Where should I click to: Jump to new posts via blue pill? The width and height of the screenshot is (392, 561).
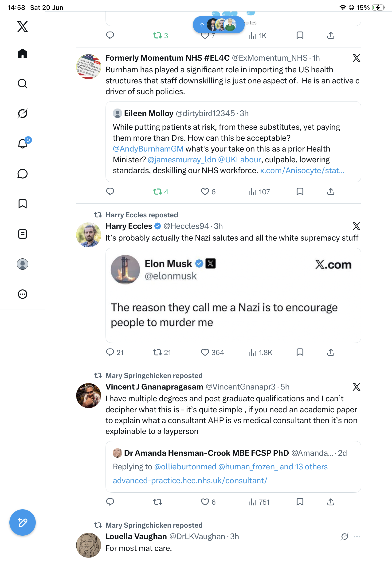(x=219, y=25)
